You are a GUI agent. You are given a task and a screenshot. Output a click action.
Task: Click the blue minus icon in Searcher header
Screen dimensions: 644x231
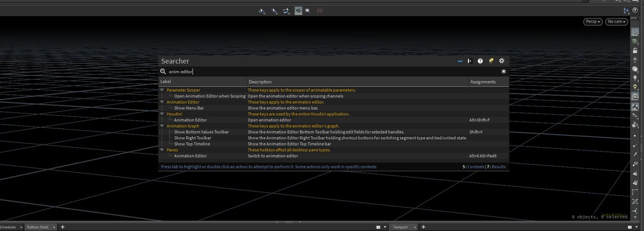coord(460,61)
